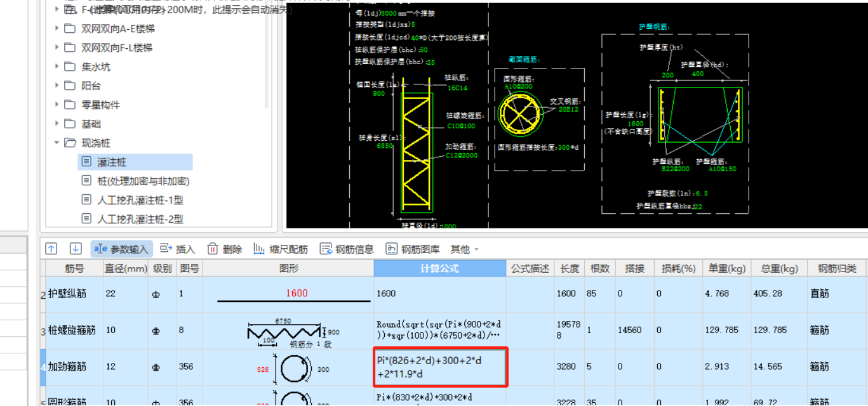Edit the 加劲箍筋 calculation formula cell

pyautogui.click(x=439, y=367)
